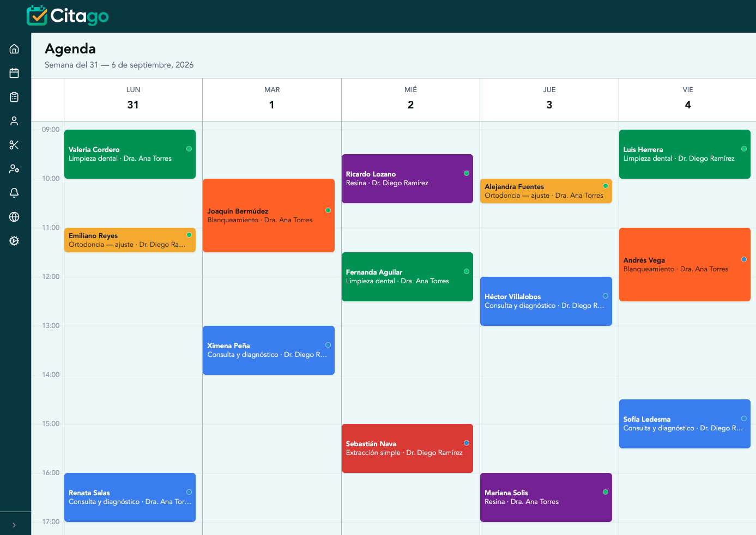Open Ricardo Lozano's resin appointment
Image resolution: width=756 pixels, height=535 pixels.
coord(407,179)
